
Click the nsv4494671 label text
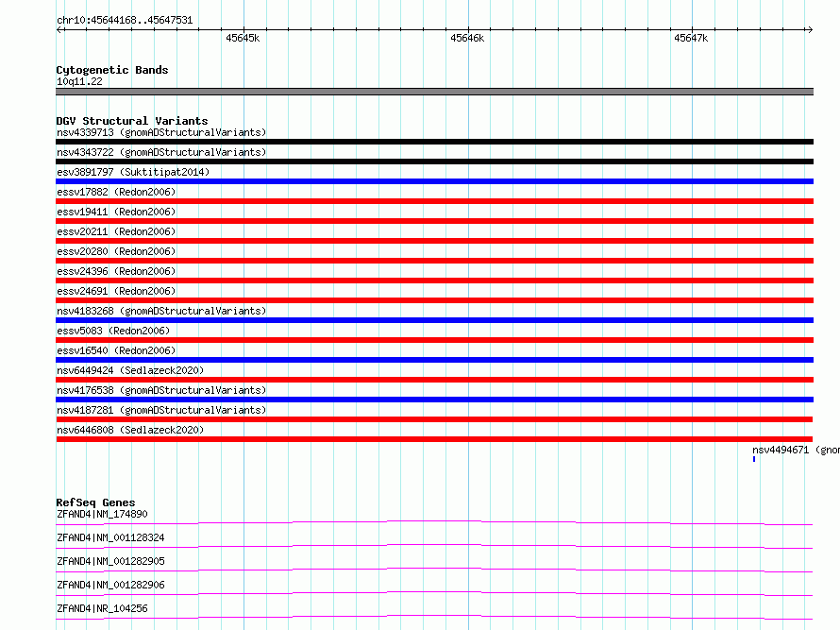point(796,450)
